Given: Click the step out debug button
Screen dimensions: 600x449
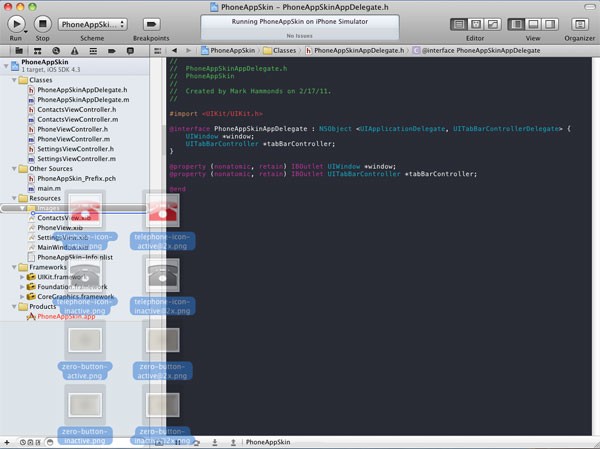Looking at the screenshot, I should [x=233, y=442].
